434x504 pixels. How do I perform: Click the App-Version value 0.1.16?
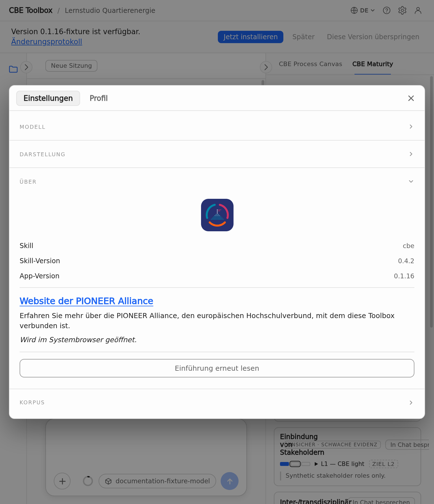[x=404, y=276]
